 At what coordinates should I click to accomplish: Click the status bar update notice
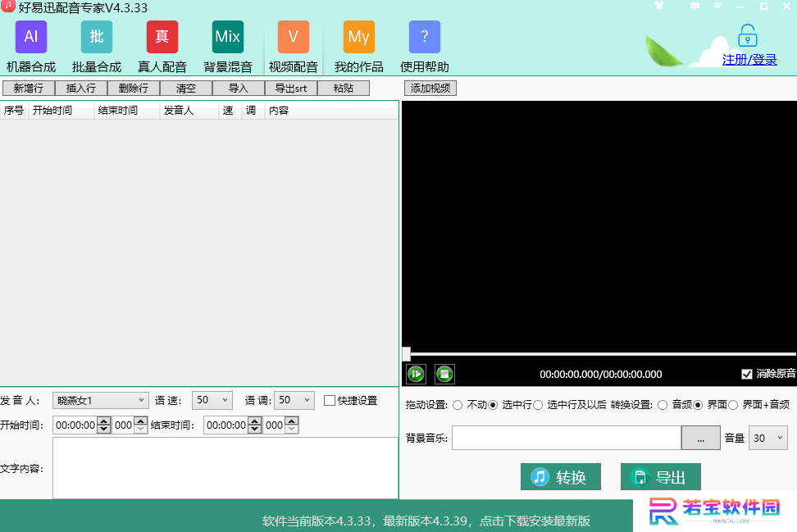(426, 521)
